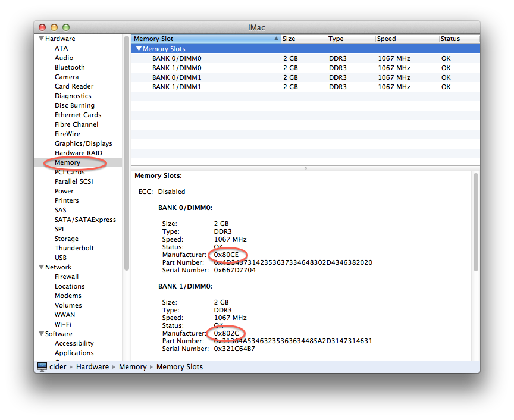Collapse the Software section triangle
Image resolution: width=514 pixels, height=420 pixels.
[41, 334]
